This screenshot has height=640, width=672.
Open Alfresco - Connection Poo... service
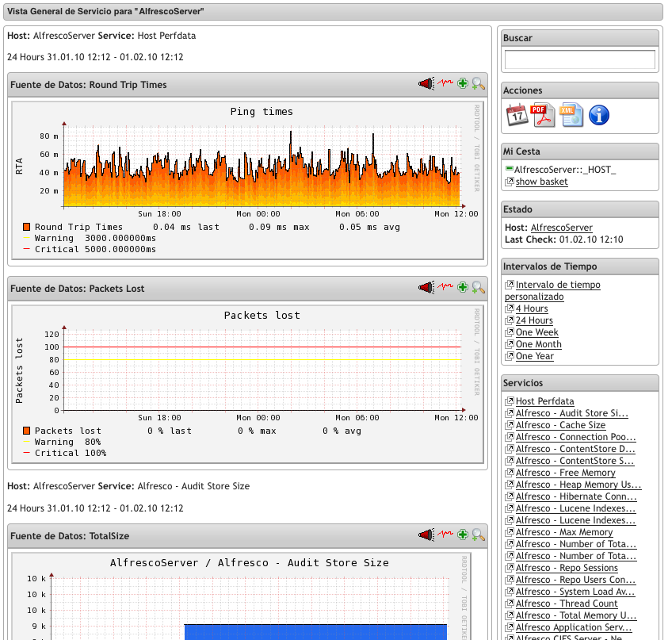click(x=575, y=437)
